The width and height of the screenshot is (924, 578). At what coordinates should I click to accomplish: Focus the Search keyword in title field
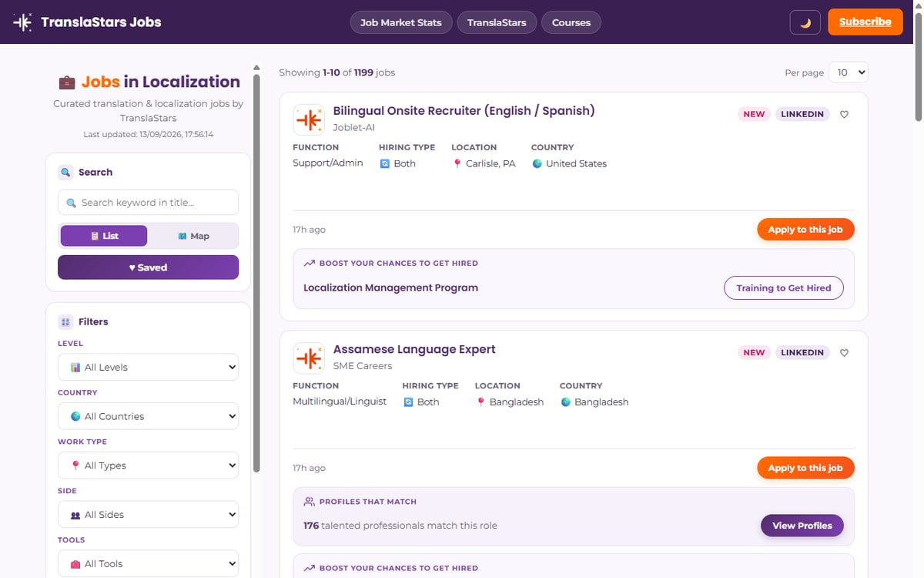click(148, 203)
